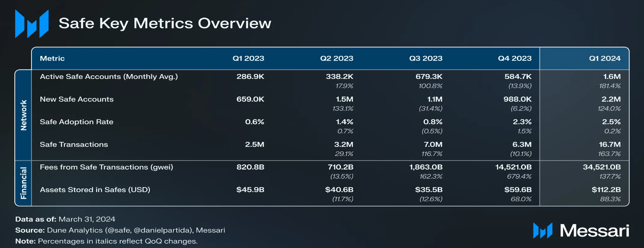
Task: Click the '286.9K' active accounts value
Action: [x=250, y=77]
